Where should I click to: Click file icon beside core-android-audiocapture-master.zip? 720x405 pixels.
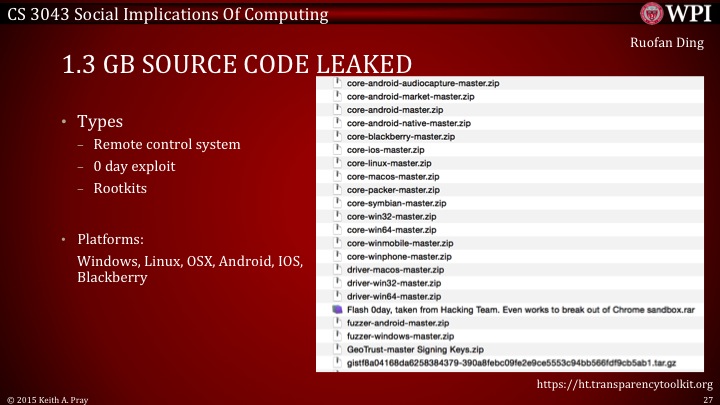[x=338, y=83]
